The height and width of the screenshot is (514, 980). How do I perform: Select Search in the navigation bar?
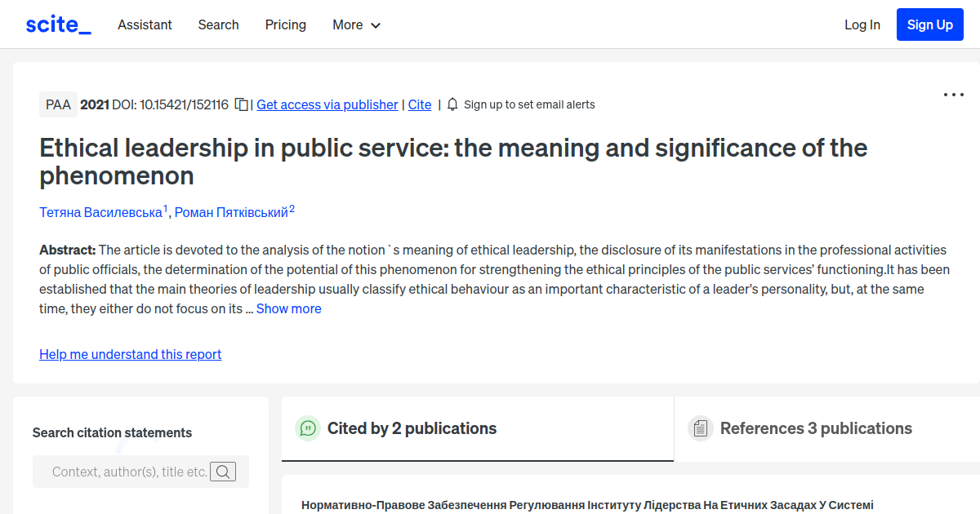pyautogui.click(x=218, y=25)
